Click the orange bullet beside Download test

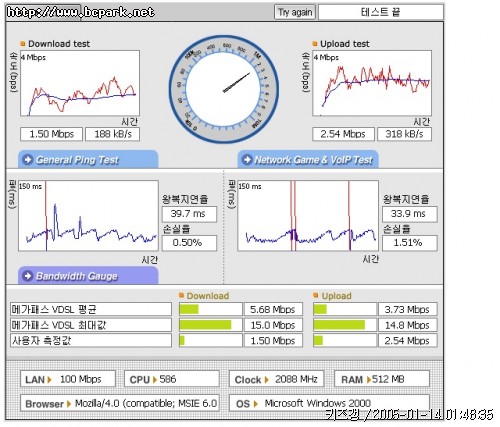(23, 43)
